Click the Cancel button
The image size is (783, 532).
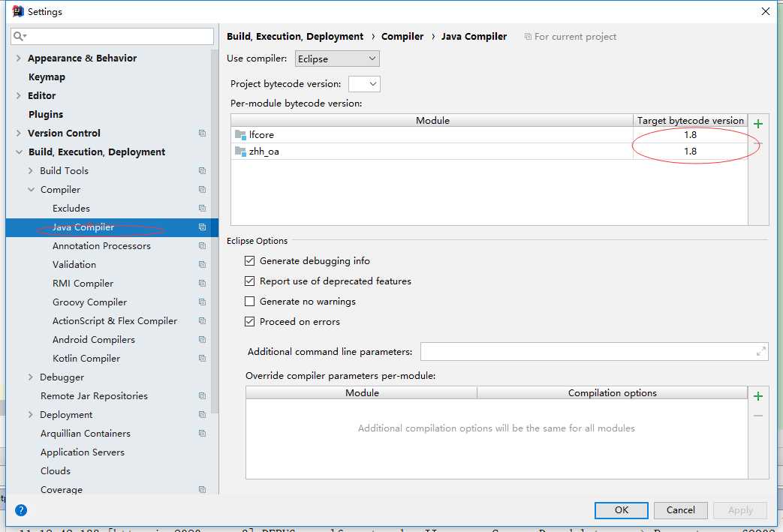coord(681,510)
